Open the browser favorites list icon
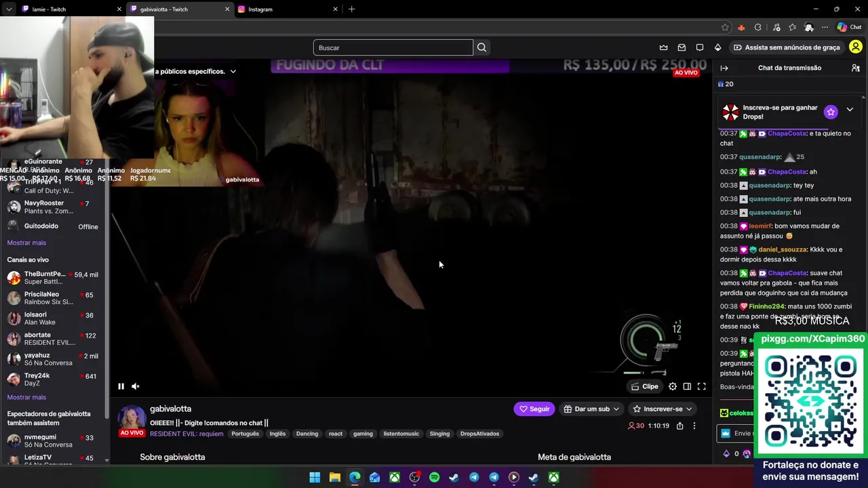The image size is (868, 488). pos(792,27)
